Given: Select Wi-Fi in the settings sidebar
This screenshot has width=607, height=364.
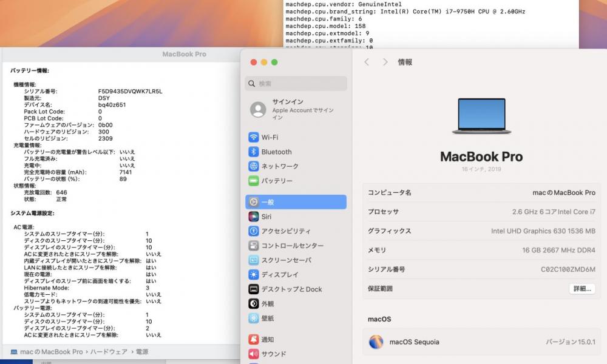Looking at the screenshot, I should 296,137.
